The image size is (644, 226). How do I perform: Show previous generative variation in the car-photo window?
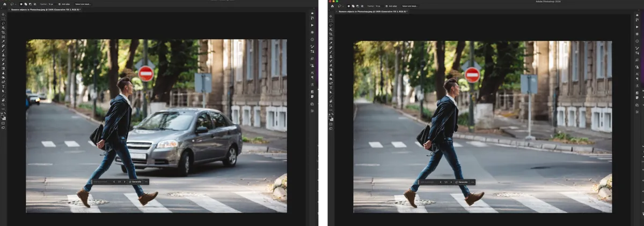pyautogui.click(x=114, y=182)
